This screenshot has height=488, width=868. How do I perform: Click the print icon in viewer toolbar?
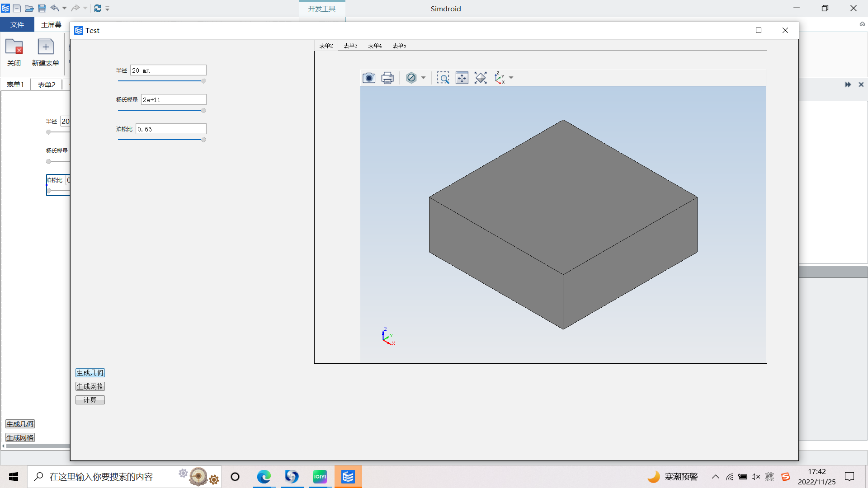[387, 78]
